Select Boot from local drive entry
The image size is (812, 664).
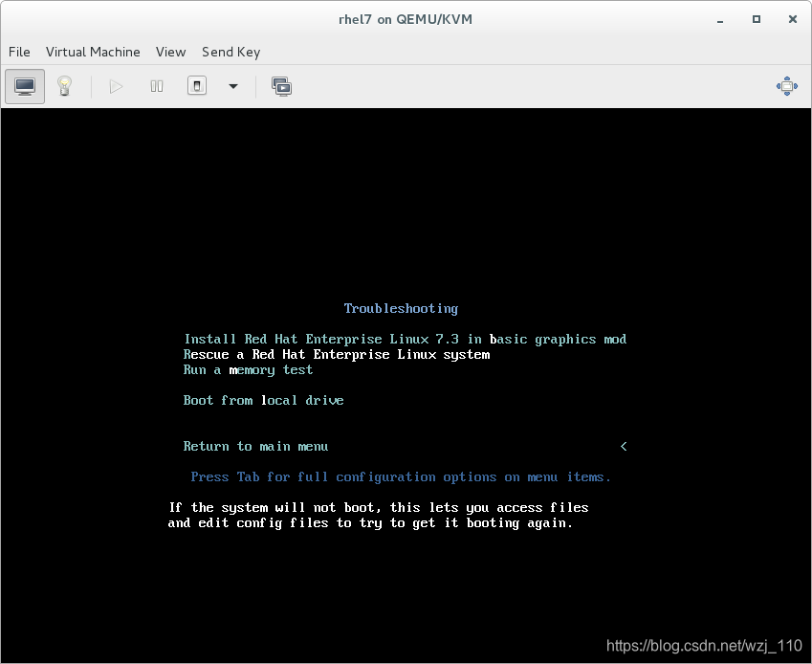(x=264, y=400)
